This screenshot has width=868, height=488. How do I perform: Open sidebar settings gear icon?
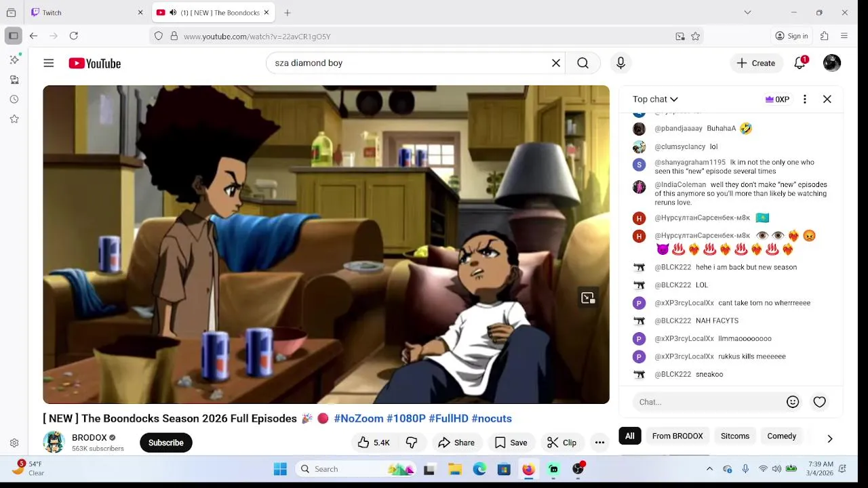[14, 443]
